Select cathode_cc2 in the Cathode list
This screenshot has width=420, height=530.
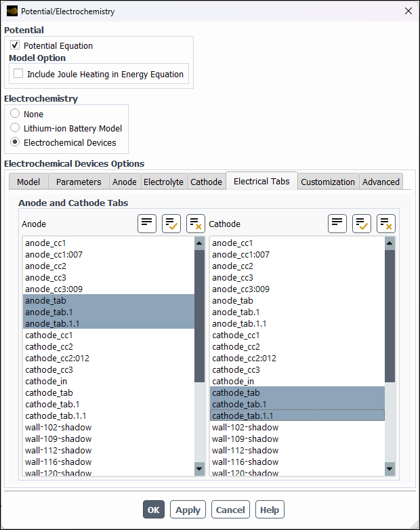tap(297, 346)
